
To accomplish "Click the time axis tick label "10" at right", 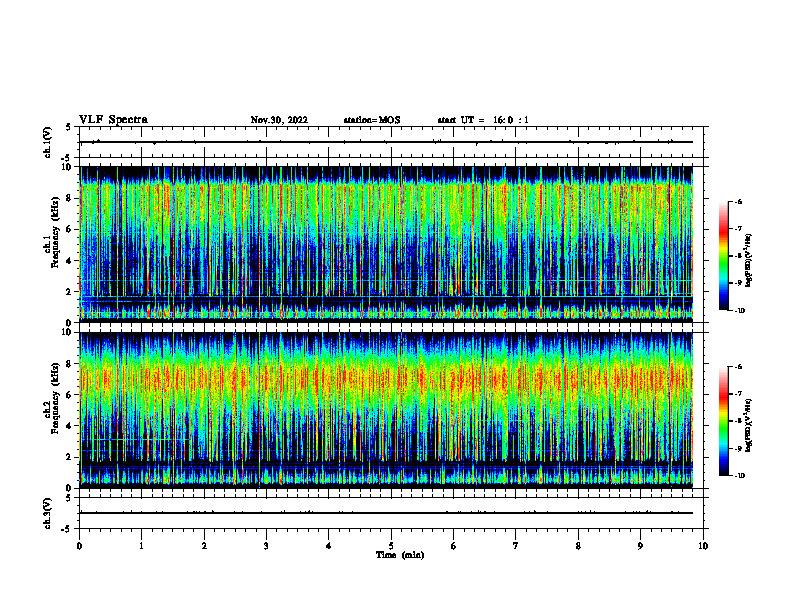I will (x=703, y=546).
